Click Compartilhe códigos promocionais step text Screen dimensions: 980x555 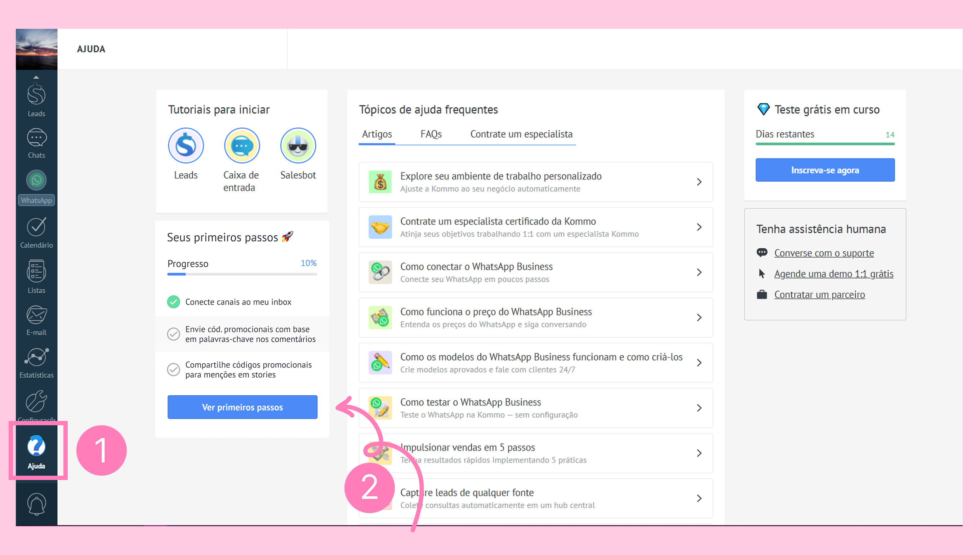249,369
